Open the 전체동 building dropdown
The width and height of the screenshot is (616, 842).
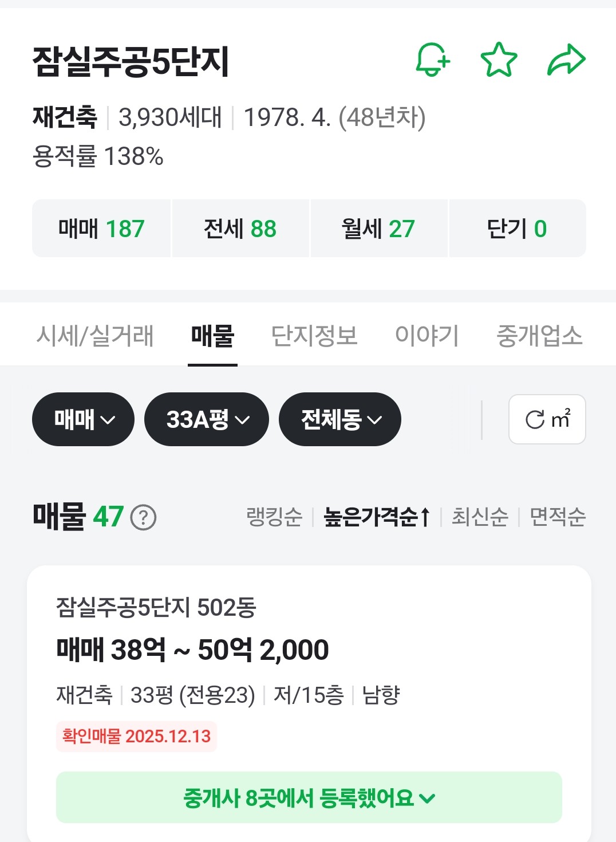coord(340,419)
